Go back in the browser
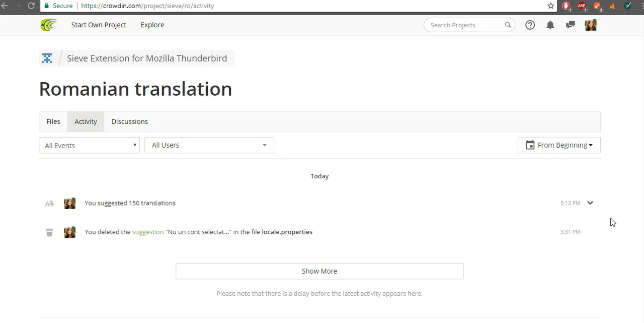The height and width of the screenshot is (323, 644). 4,6
